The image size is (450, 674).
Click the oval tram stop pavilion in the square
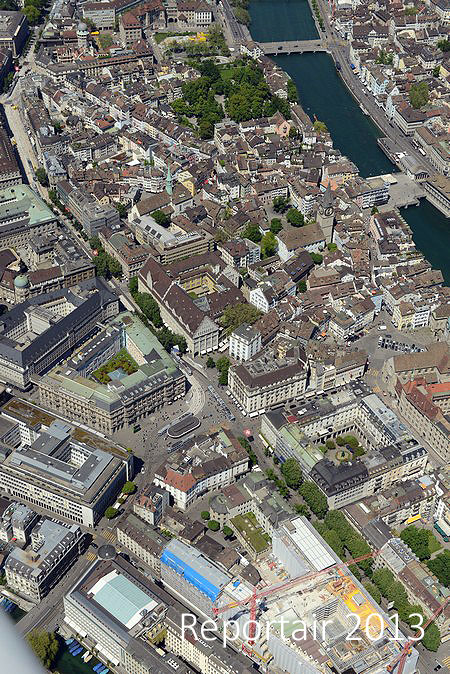[x=184, y=426]
